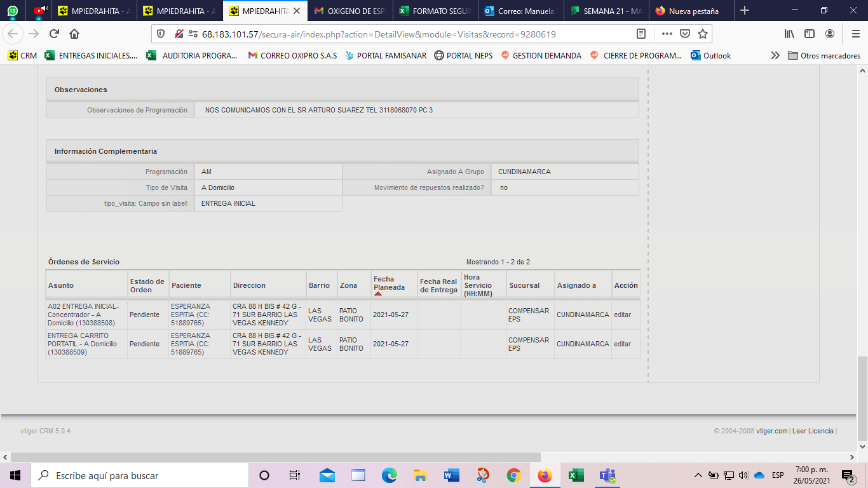The width and height of the screenshot is (868, 488).
Task: Switch to the WhatsApp pinned tab
Action: 13,11
